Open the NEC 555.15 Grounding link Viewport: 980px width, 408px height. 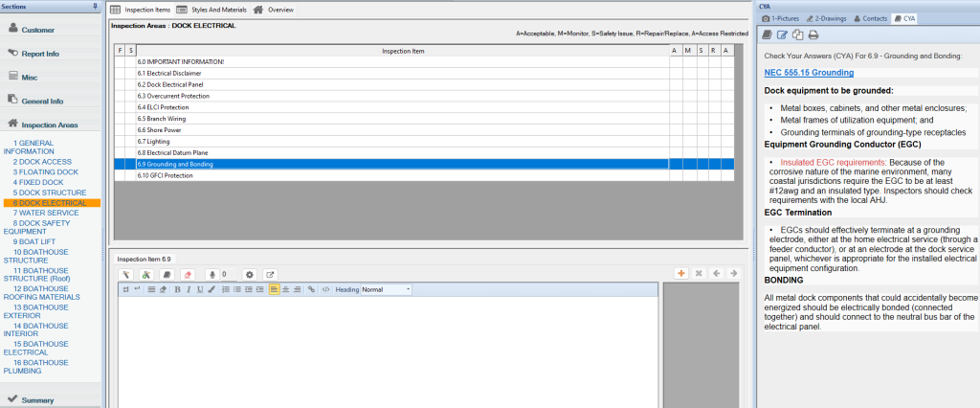point(809,73)
